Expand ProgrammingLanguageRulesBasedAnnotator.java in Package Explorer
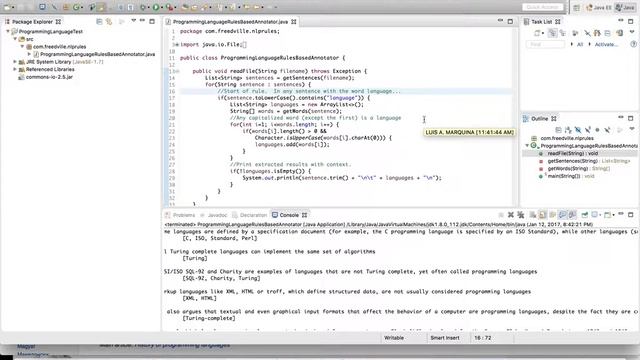The height and width of the screenshot is (360, 640). pyautogui.click(x=29, y=54)
